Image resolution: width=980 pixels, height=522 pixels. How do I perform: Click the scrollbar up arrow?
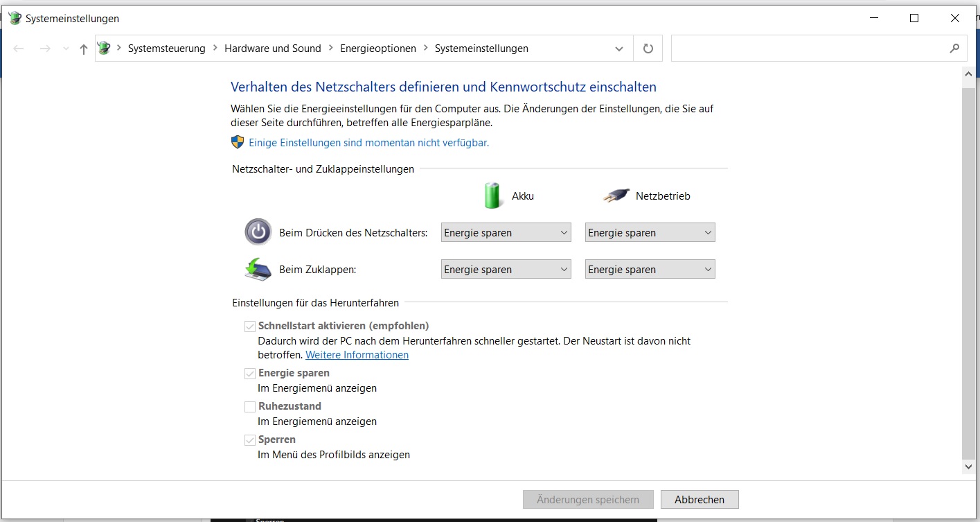969,73
